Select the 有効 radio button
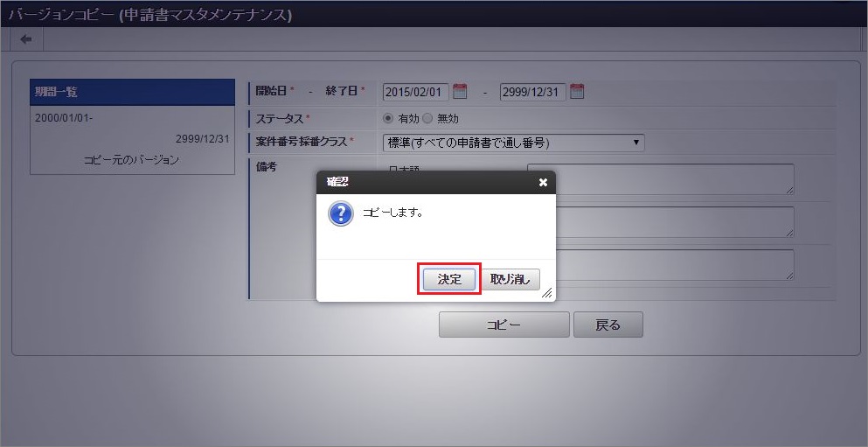Viewport: 868px width, 447px height. (388, 119)
